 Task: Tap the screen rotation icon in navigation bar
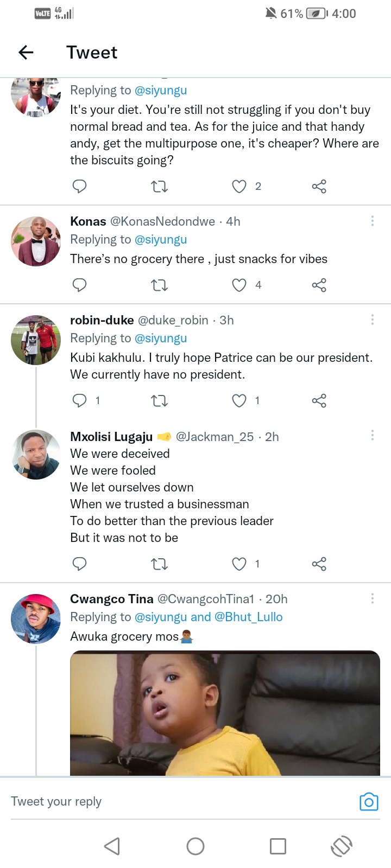(x=342, y=846)
